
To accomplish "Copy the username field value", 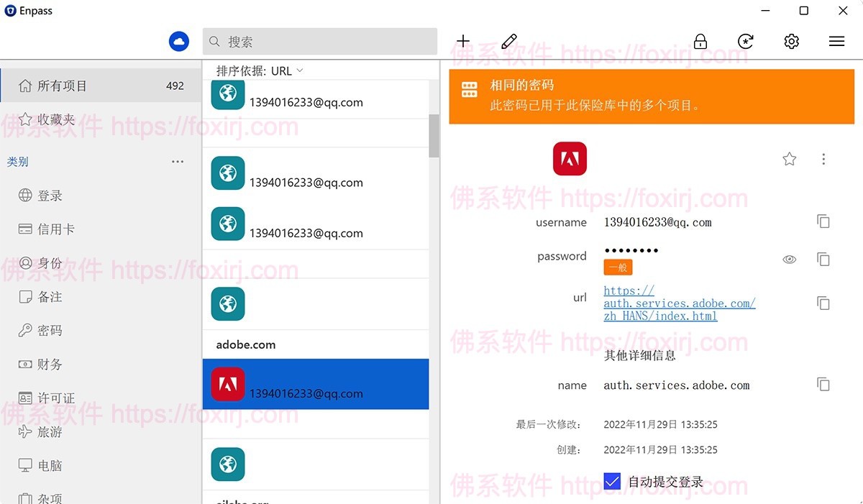I will (823, 221).
